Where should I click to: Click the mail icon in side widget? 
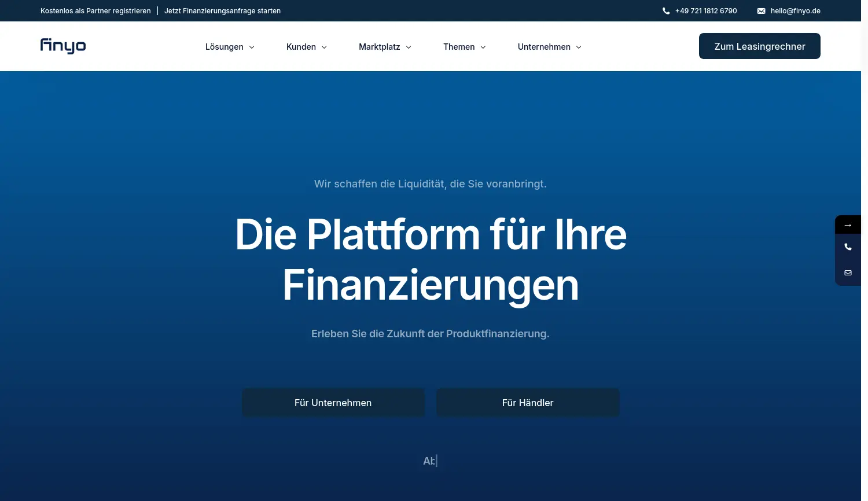tap(848, 272)
